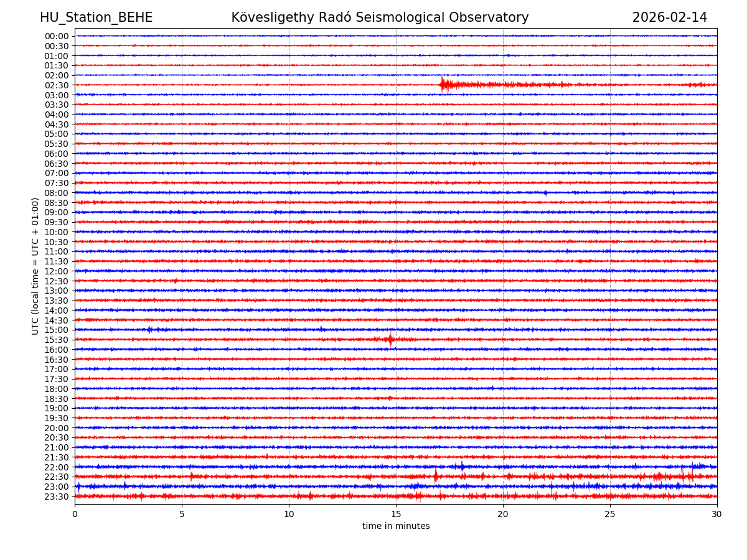The image size is (747, 560).
Task: Click the Kövesligethy Radó Seismological Observatory title
Action: (380, 18)
